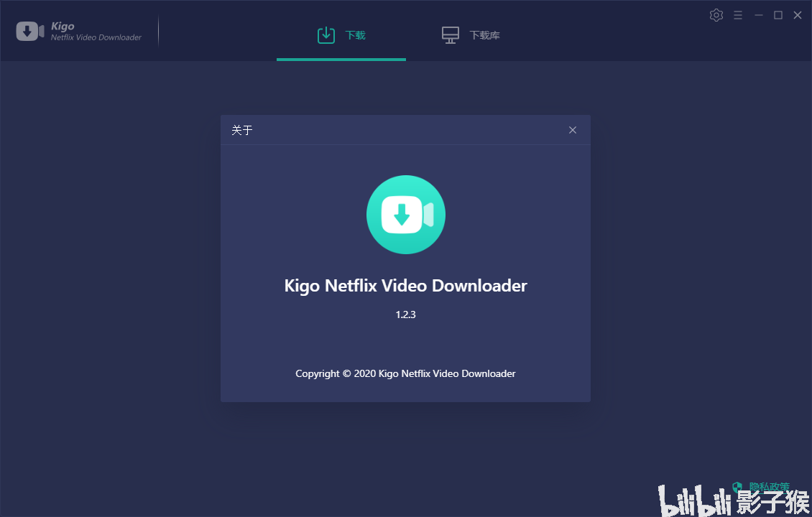The height and width of the screenshot is (517, 812).
Task: Switch to the 下载库 tab
Action: tap(471, 35)
